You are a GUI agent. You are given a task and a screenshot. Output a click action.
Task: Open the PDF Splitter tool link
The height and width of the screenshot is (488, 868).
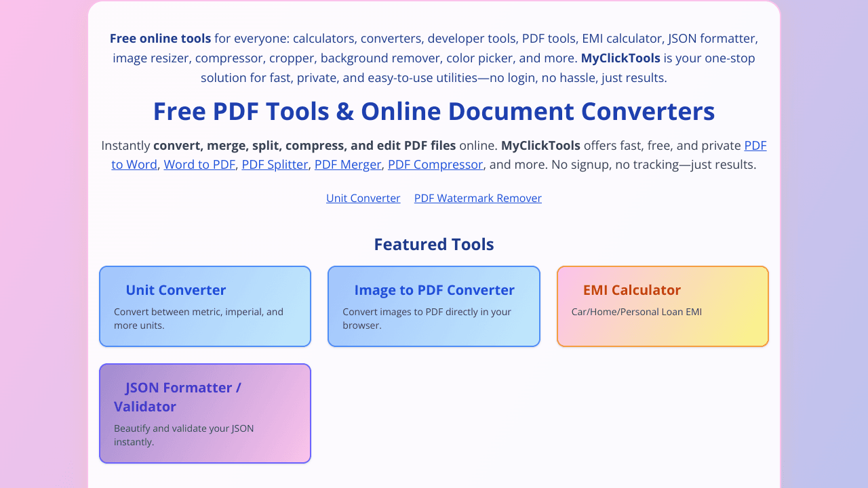275,164
